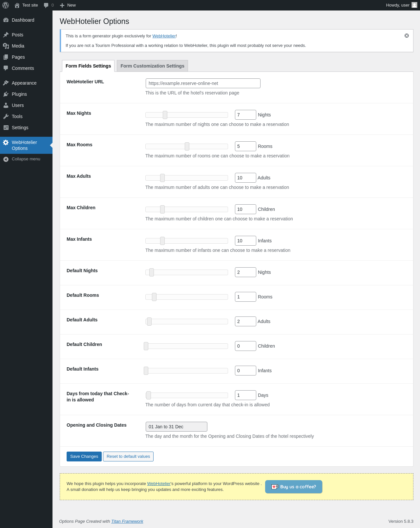Viewport: 420px width, 528px height.
Task: Click the coffee cup icon on donation button
Action: 275,487
